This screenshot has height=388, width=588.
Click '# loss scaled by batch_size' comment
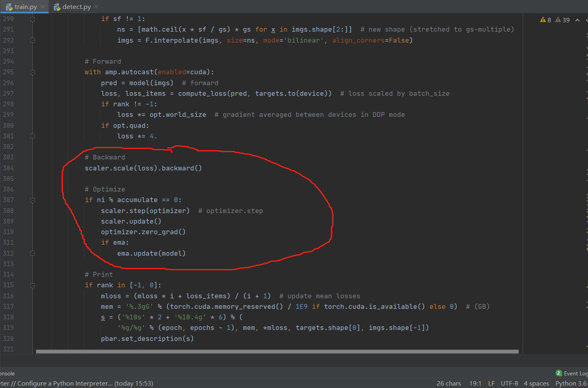[x=395, y=93]
